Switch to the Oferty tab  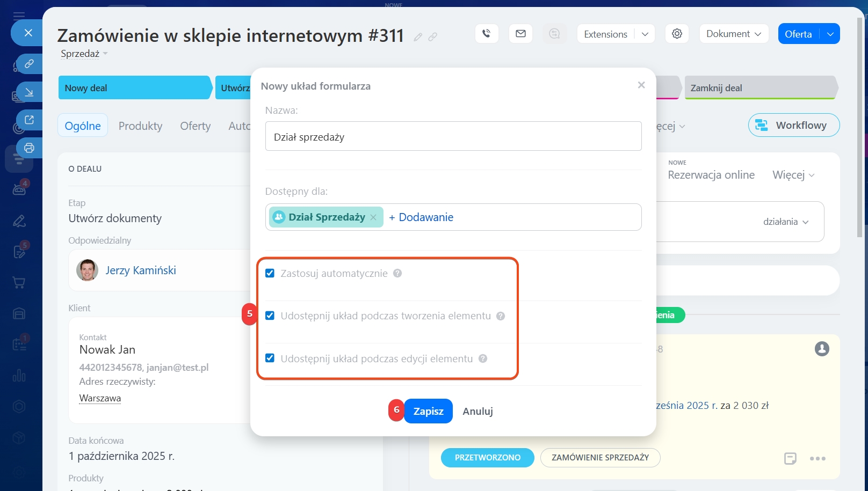coord(196,126)
